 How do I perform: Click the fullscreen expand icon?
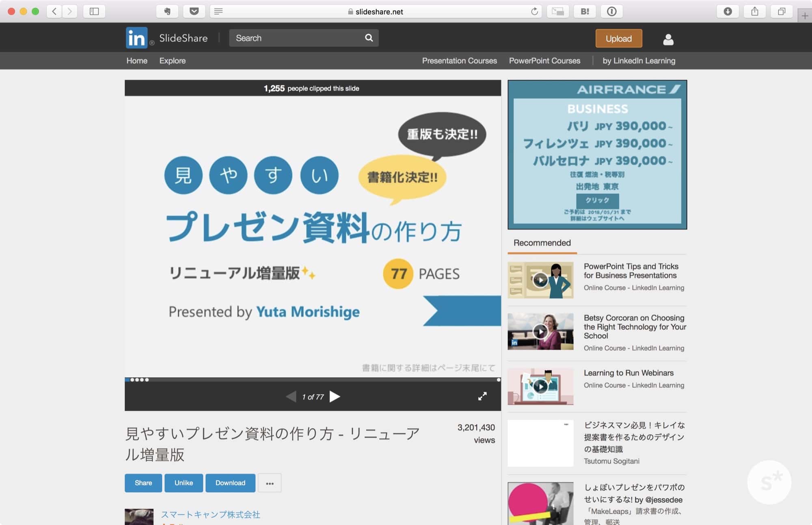click(x=484, y=397)
